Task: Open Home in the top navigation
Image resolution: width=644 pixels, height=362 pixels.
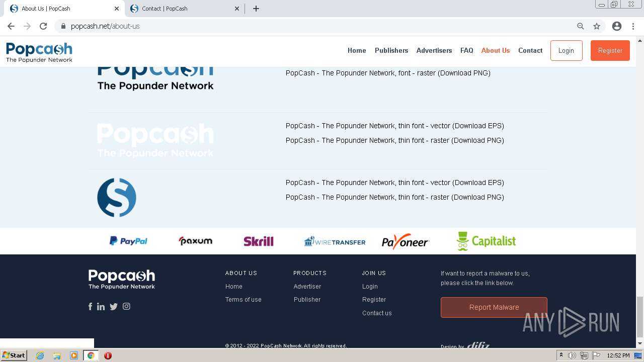Action: (x=357, y=50)
